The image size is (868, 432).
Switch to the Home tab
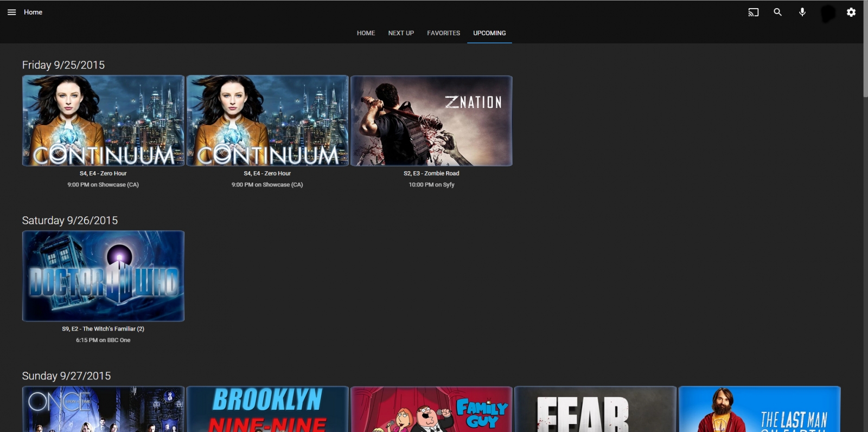pos(366,33)
